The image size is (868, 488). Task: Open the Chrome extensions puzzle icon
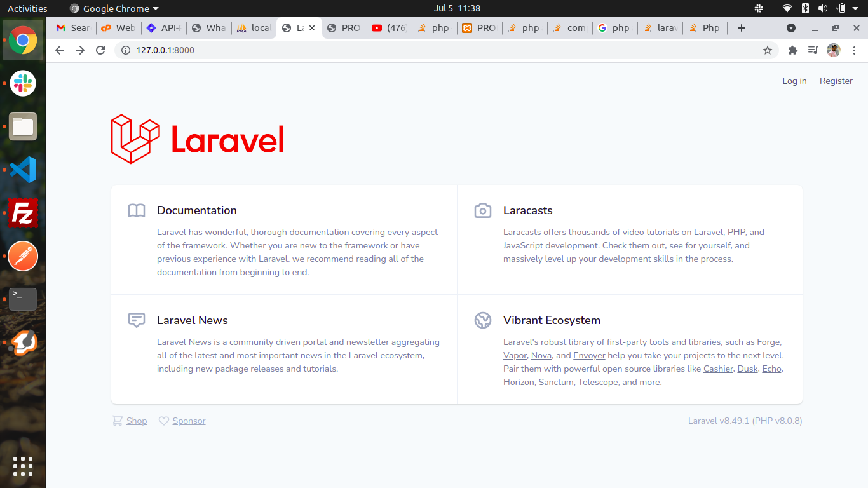792,50
